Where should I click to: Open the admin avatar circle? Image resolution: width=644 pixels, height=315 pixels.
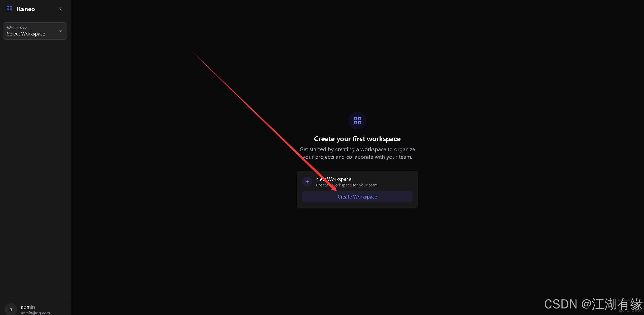click(11, 309)
